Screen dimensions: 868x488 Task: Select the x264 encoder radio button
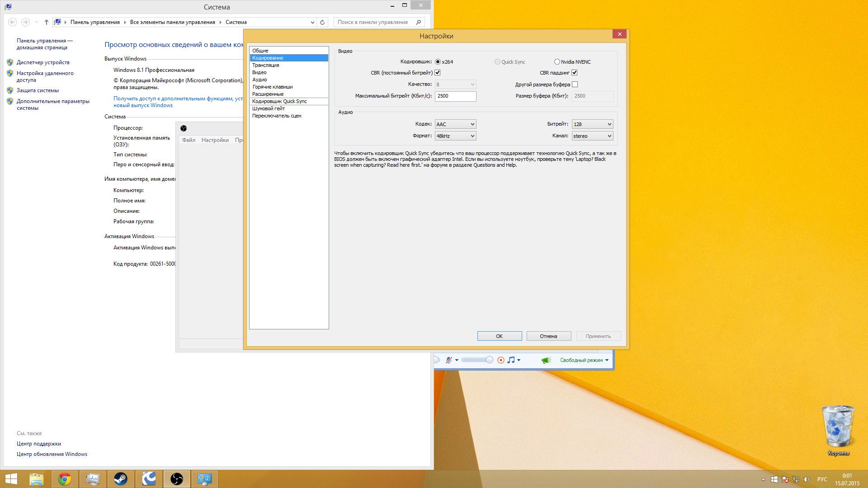point(438,62)
